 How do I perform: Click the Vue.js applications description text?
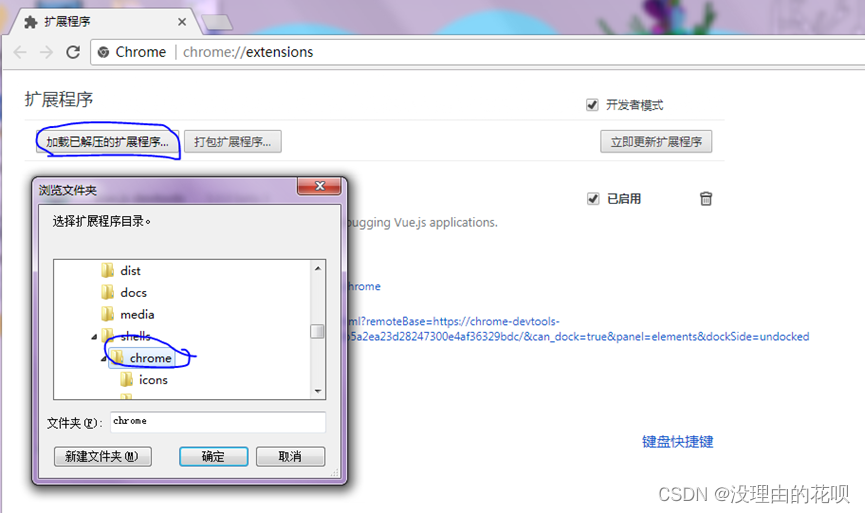pyautogui.click(x=422, y=222)
